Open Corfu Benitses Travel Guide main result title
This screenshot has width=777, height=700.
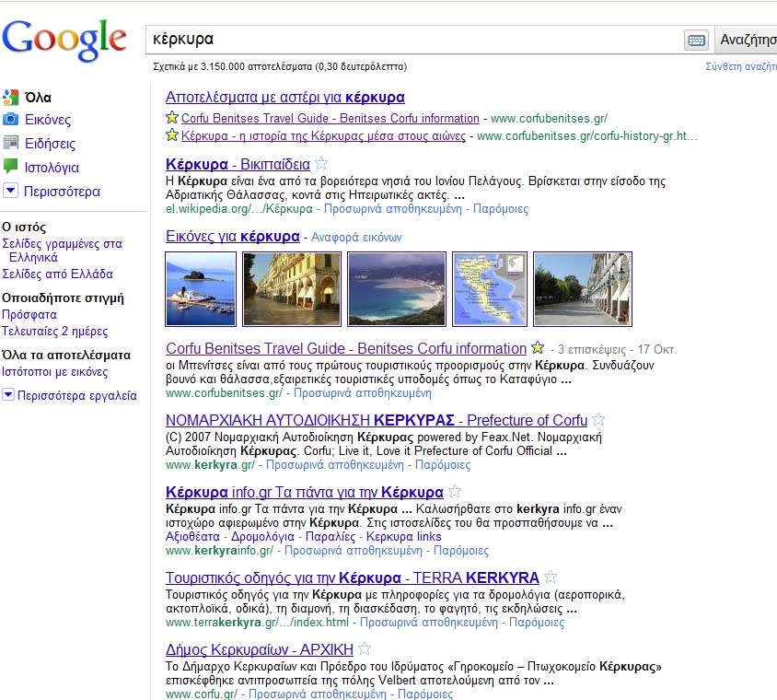click(346, 348)
